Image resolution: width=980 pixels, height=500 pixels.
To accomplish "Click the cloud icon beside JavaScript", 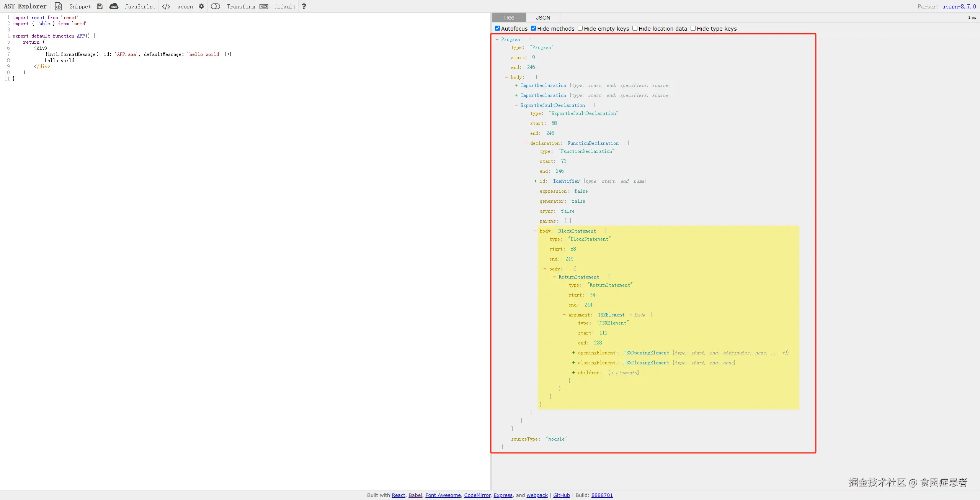I will pos(114,6).
